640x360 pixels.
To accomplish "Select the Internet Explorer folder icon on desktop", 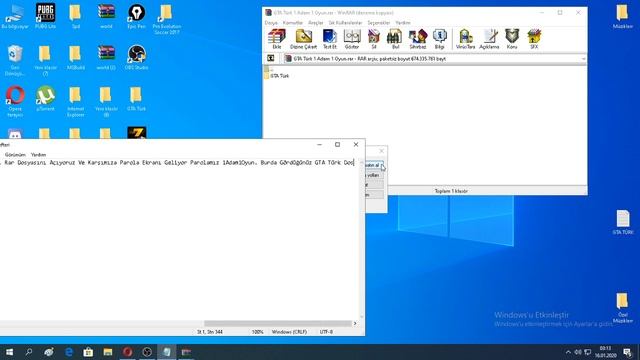I will click(x=76, y=101).
